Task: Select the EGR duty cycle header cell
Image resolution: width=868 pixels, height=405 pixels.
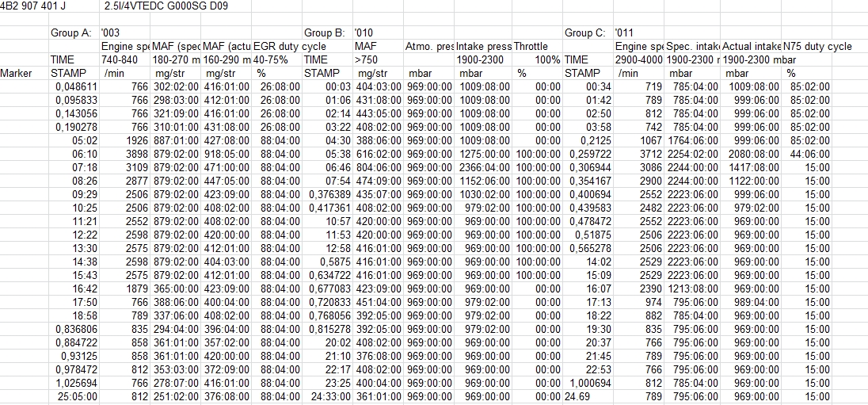Action: pos(277,47)
